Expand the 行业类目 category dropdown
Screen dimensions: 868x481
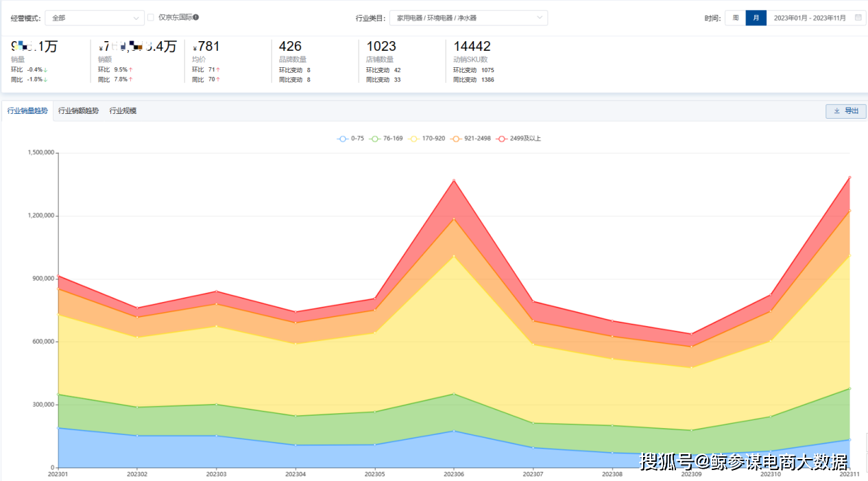click(468, 18)
